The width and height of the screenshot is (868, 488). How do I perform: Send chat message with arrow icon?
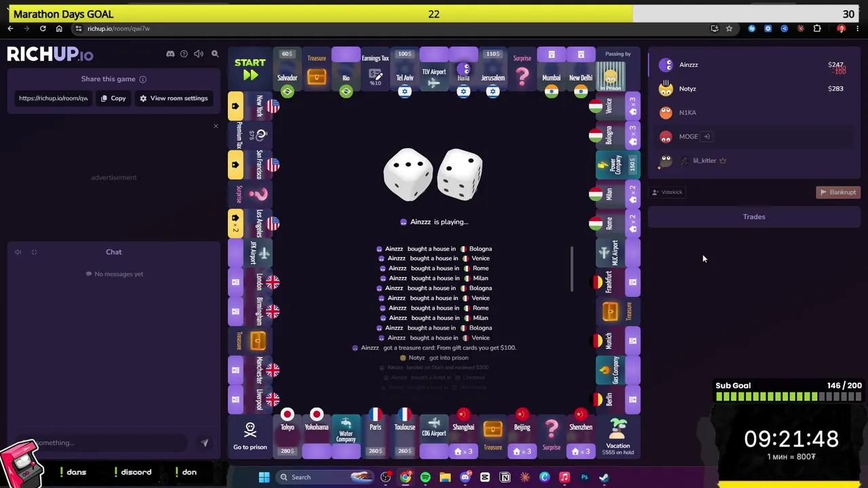click(x=204, y=443)
